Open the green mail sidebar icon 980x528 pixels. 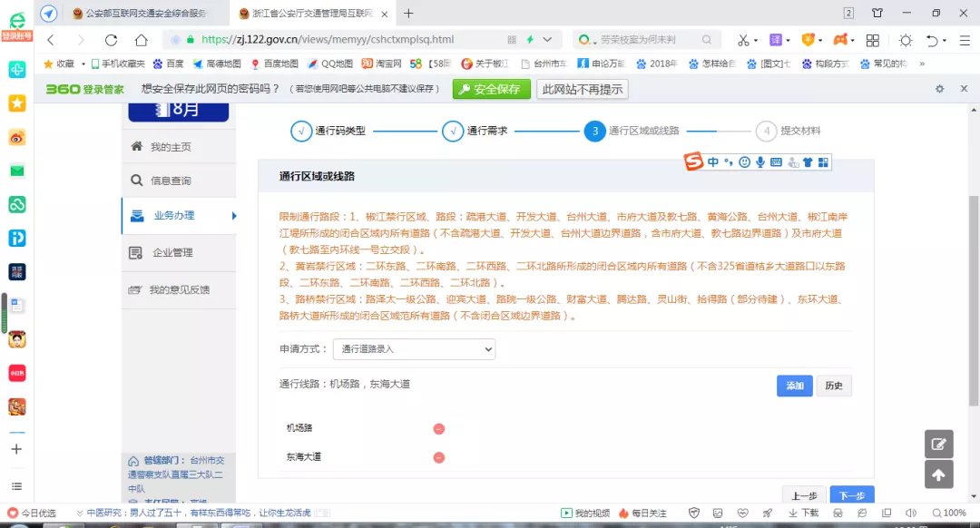(17, 171)
